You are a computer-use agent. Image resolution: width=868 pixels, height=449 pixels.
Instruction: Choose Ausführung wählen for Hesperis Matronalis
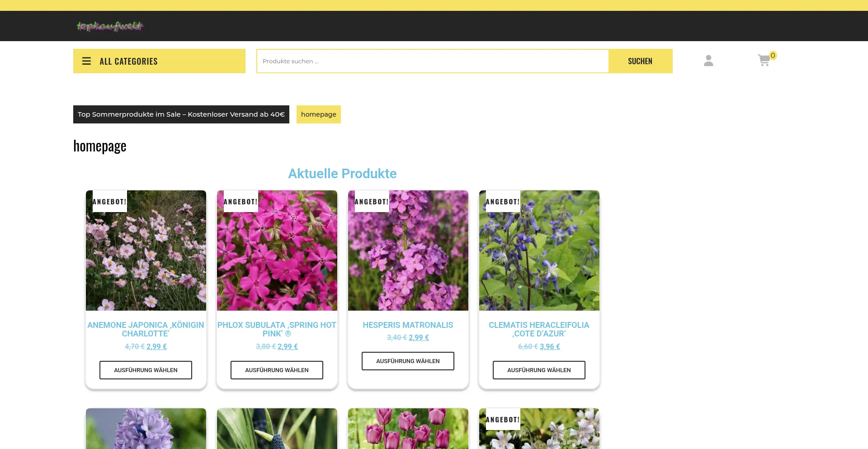coord(408,361)
